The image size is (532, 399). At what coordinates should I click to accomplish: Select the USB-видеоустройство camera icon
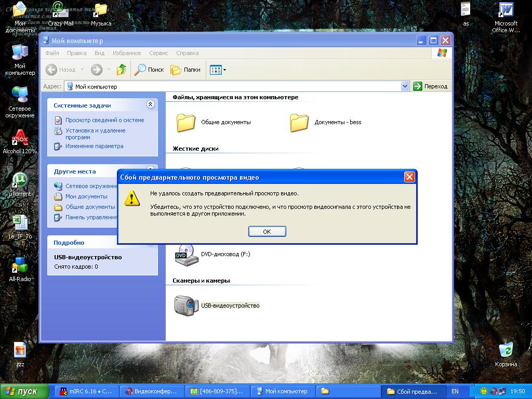pyautogui.click(x=186, y=305)
